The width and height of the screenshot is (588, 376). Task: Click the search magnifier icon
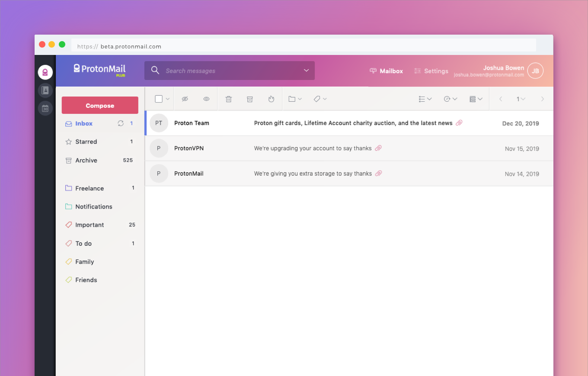(155, 71)
